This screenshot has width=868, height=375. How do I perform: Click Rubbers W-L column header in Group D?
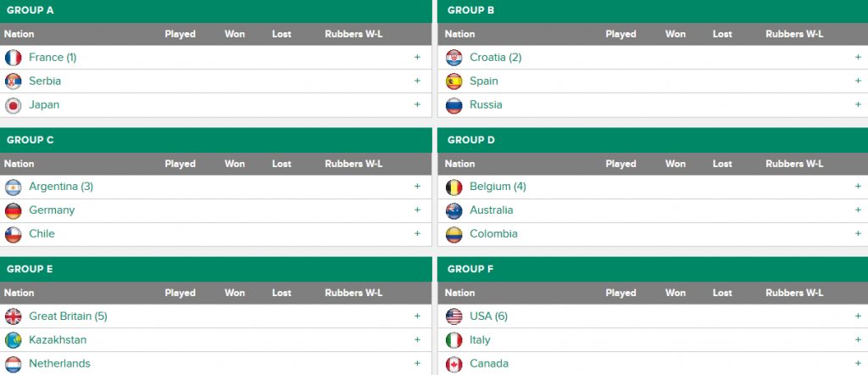tap(794, 164)
